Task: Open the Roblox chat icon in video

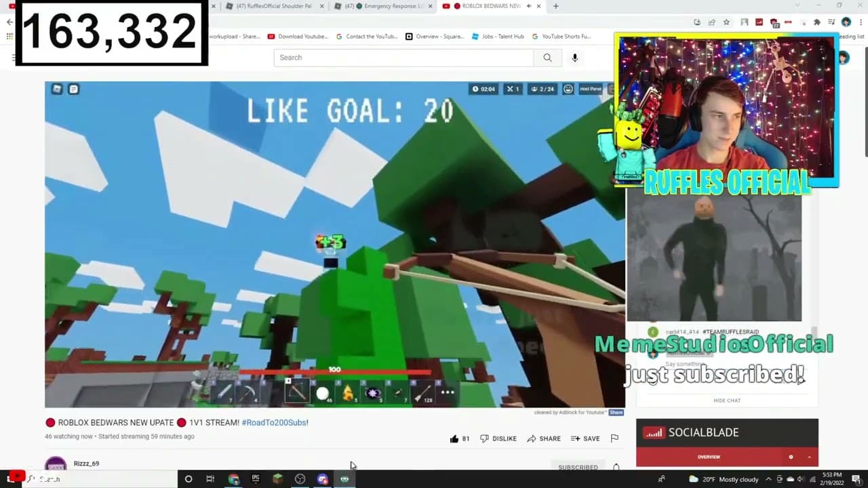Action: (x=73, y=89)
